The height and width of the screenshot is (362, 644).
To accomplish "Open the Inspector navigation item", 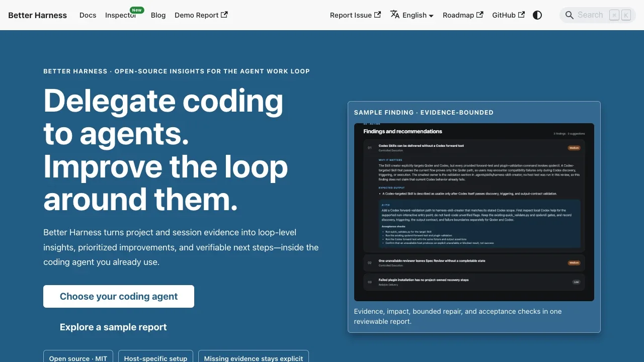I will [121, 15].
